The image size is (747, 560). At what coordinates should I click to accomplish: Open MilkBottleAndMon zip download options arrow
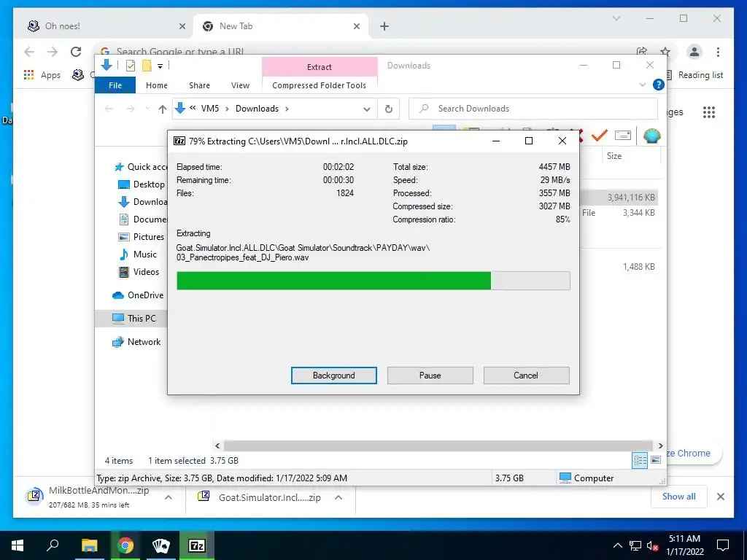coord(169,497)
